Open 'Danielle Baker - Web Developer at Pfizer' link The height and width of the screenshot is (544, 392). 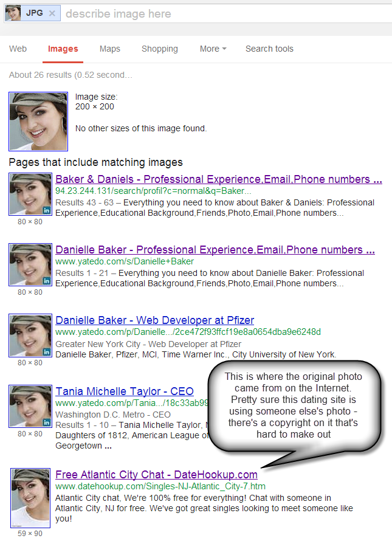155,320
